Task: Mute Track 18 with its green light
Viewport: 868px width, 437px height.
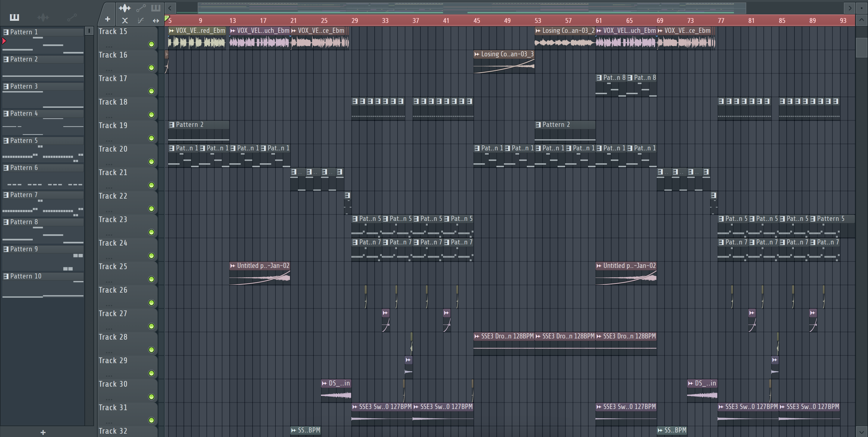Action: pos(151,115)
